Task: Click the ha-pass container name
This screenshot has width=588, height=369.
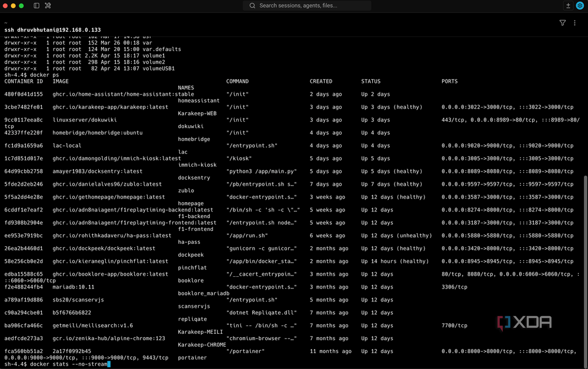Action: tap(189, 242)
